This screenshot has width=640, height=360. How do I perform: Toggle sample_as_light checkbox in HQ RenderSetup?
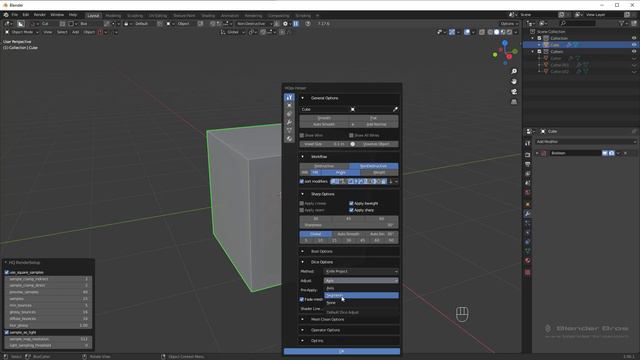point(7,332)
